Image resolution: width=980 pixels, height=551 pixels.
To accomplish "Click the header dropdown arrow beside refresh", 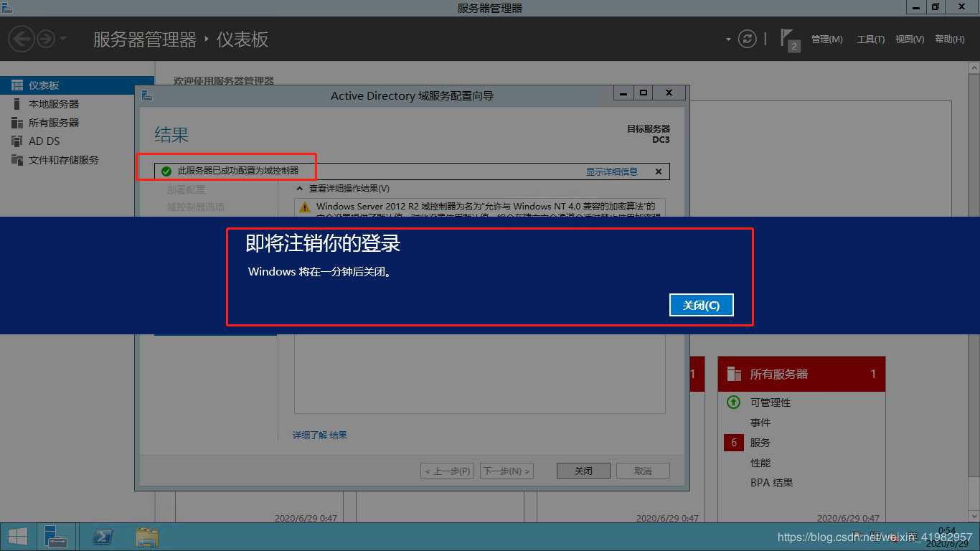I will [728, 39].
